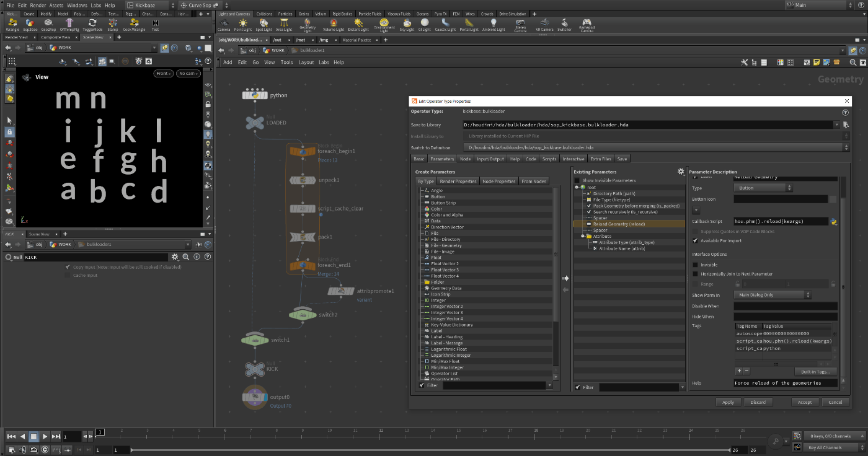Select the Wrangle shelf tool

(x=12, y=25)
